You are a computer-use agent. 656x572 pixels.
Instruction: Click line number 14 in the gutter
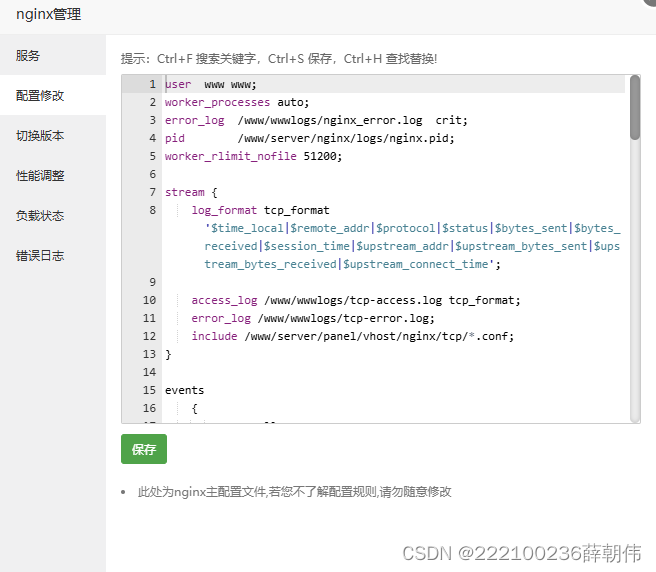click(x=149, y=372)
